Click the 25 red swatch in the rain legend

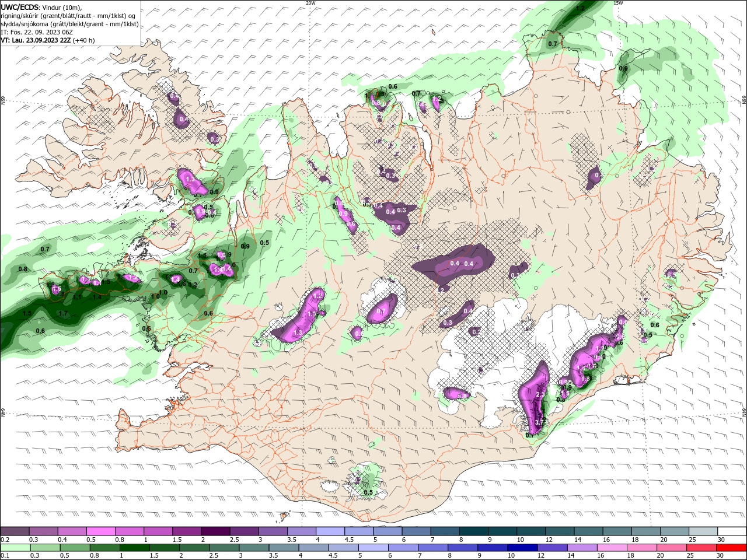[x=701, y=548]
